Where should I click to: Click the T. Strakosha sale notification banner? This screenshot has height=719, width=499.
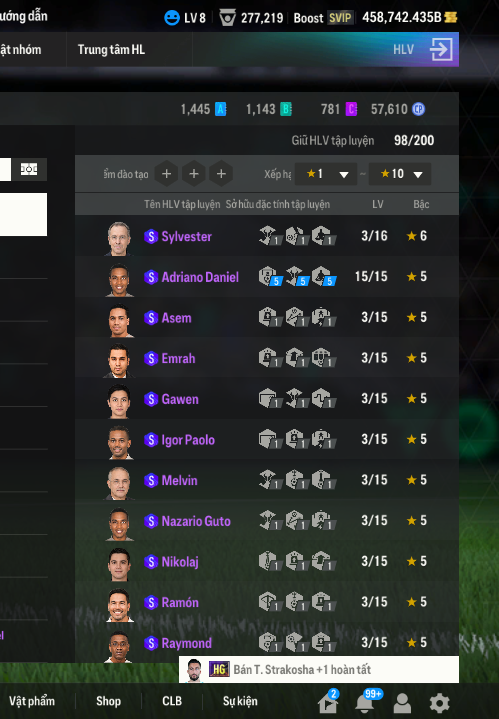coord(319,669)
